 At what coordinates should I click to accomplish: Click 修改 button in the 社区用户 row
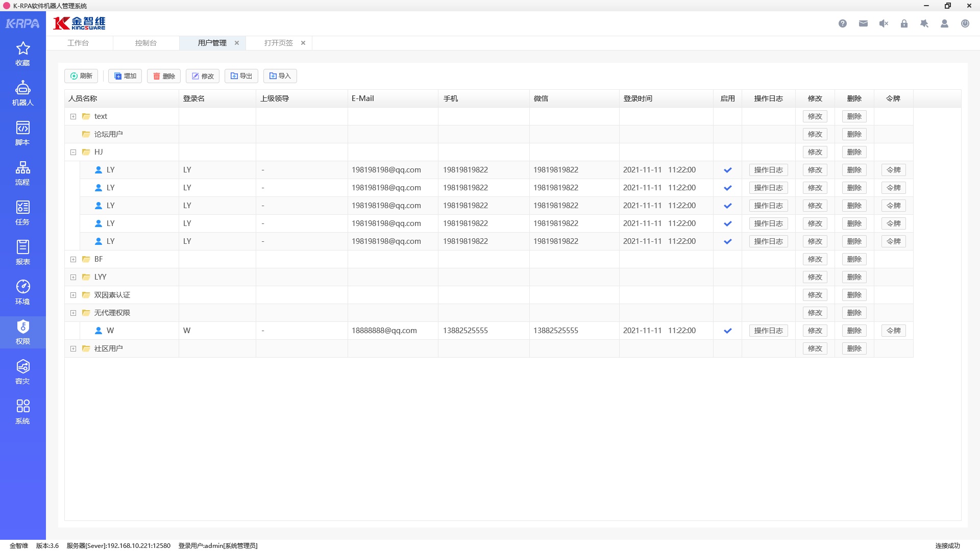pos(815,348)
